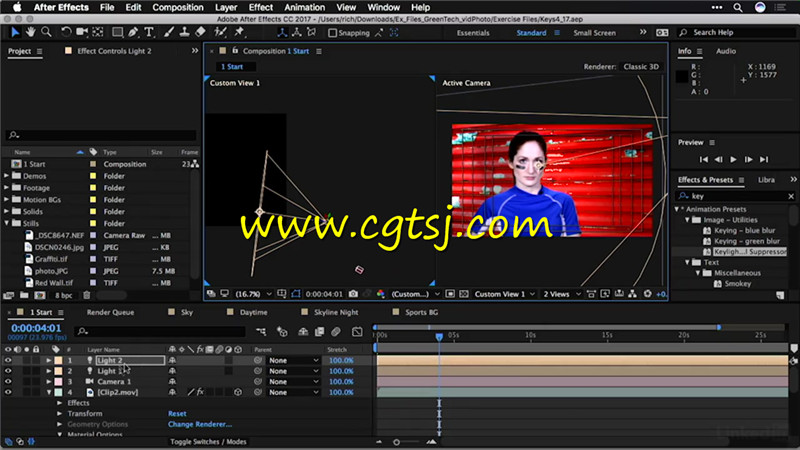This screenshot has height=450, width=800.
Task: Open the Custom View 1 dropdown
Action: (504, 294)
